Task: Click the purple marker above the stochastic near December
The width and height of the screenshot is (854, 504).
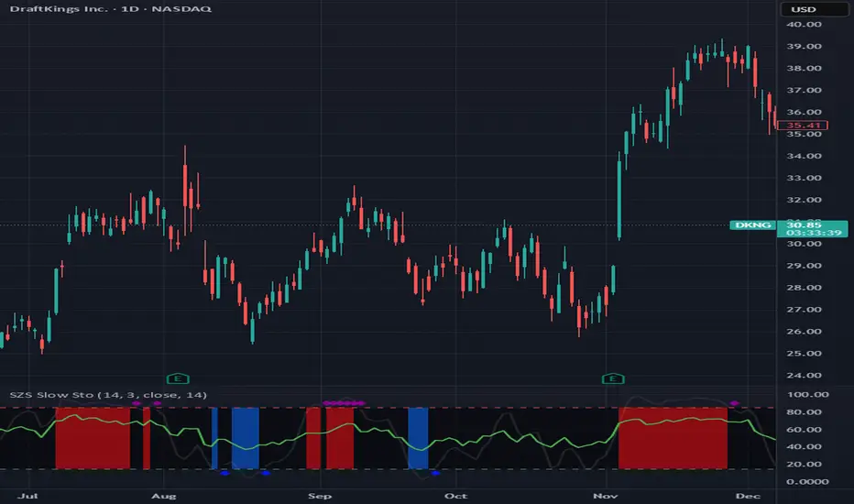Action: [x=734, y=403]
